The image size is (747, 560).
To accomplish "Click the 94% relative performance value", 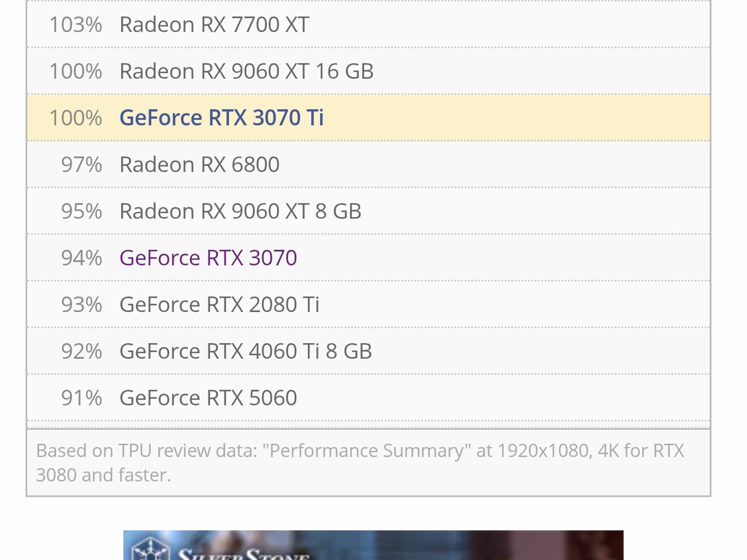I will click(x=82, y=258).
